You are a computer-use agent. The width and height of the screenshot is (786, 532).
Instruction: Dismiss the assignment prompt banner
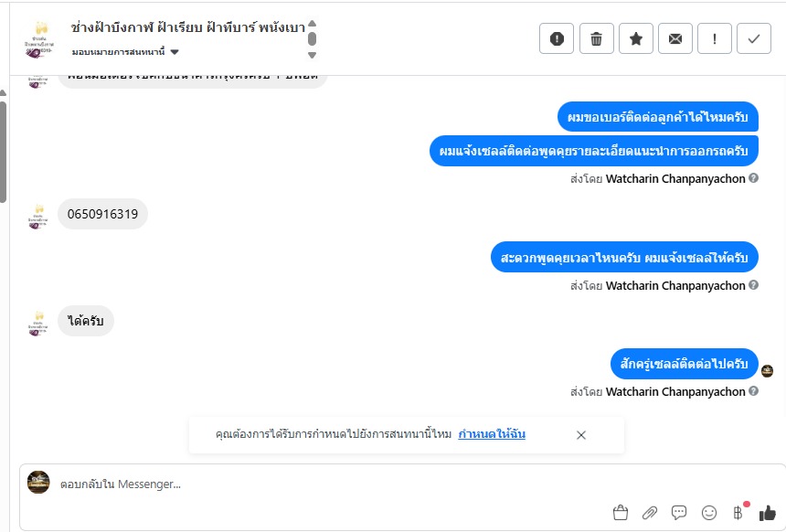pyautogui.click(x=581, y=435)
